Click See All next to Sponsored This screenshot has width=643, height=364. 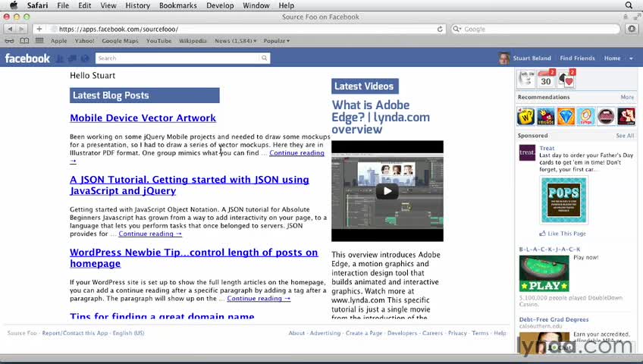coord(625,136)
